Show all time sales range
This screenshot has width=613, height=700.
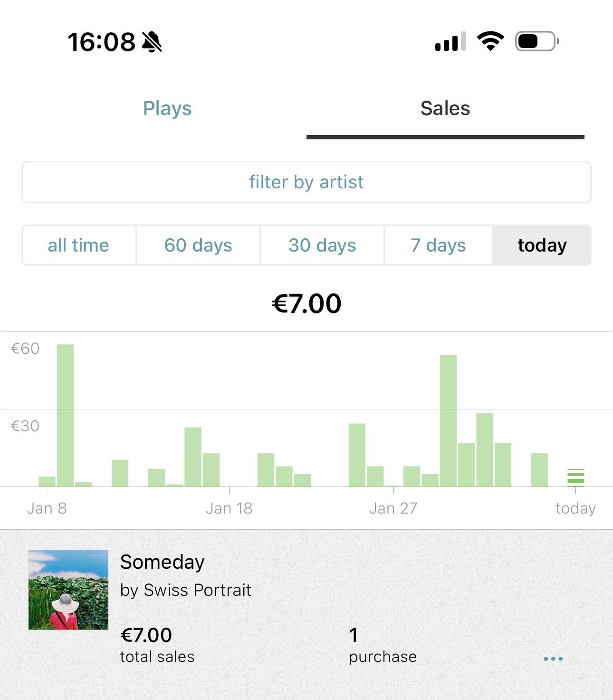coord(78,245)
